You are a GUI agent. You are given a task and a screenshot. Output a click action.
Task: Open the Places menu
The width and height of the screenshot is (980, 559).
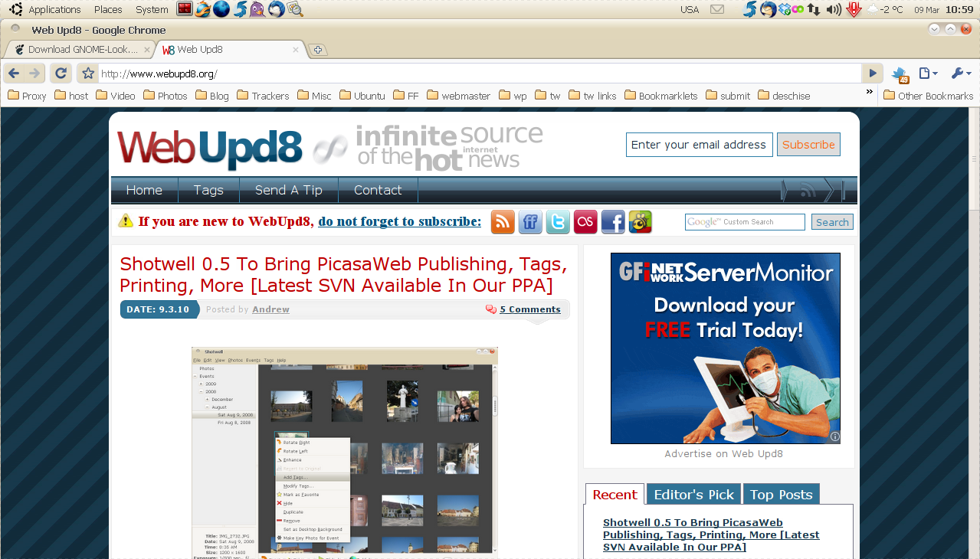coord(108,9)
